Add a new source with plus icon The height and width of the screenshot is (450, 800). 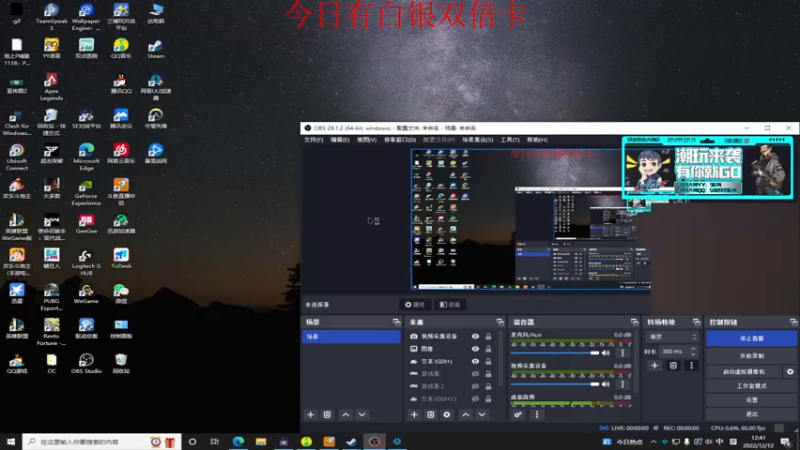point(414,415)
